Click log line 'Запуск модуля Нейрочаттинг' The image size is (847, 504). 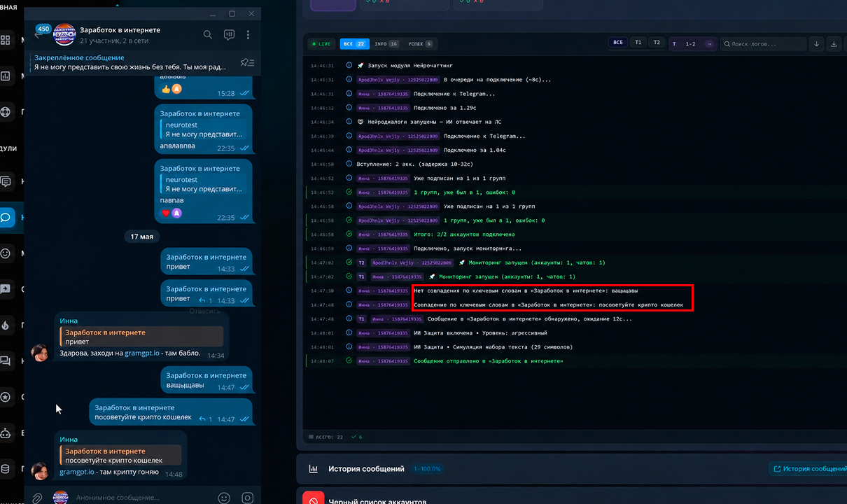point(411,65)
